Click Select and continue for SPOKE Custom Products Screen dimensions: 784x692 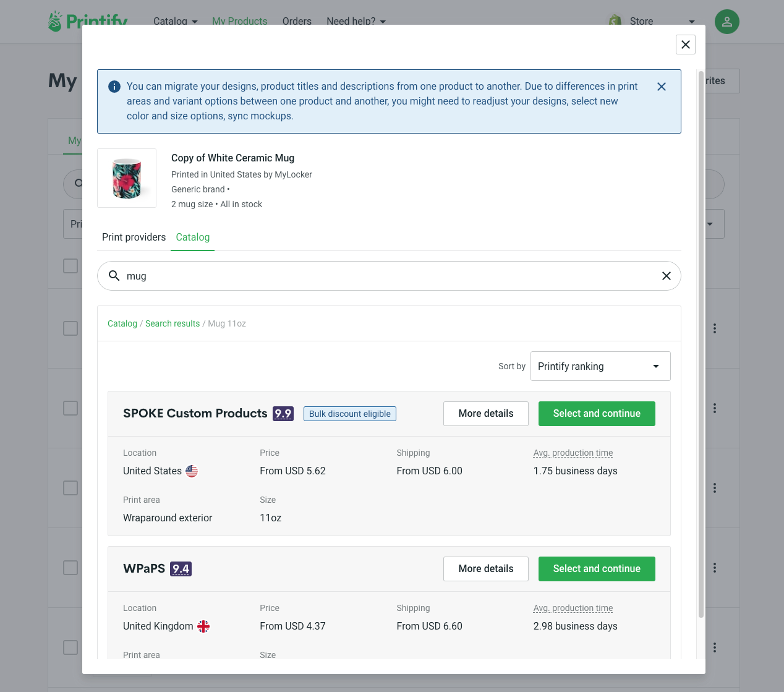(x=597, y=414)
